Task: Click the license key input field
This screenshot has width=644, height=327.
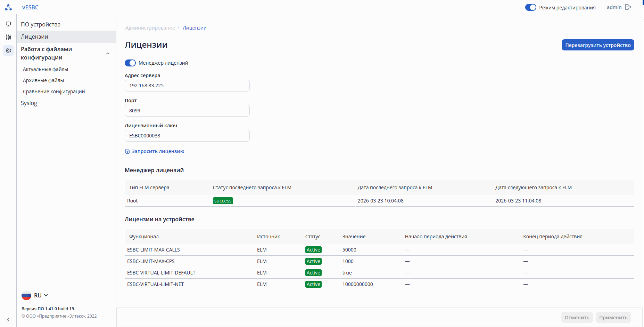Action: [x=187, y=136]
